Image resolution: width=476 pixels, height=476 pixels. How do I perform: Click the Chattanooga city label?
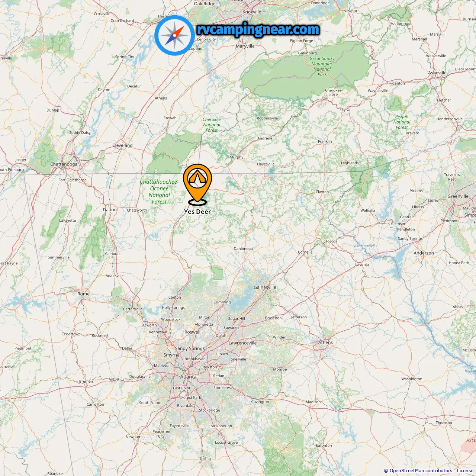(x=64, y=164)
